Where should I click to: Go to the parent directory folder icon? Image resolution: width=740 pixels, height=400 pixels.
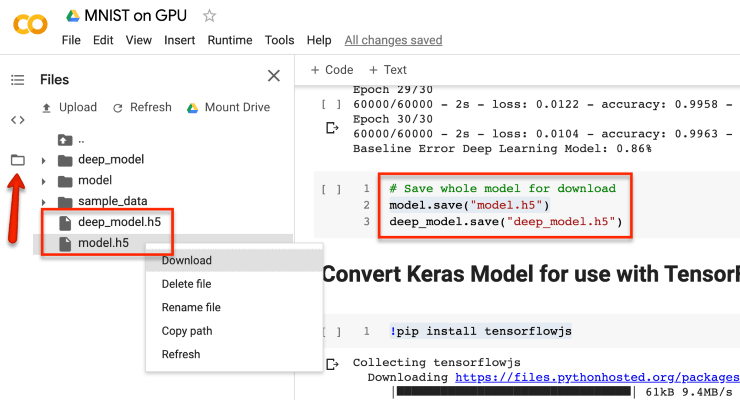tap(65, 140)
